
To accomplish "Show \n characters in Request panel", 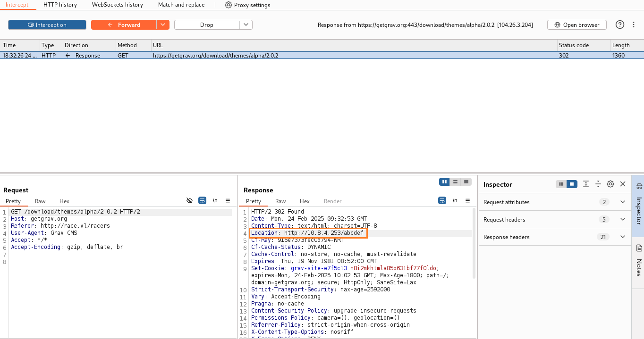I will [x=215, y=200].
